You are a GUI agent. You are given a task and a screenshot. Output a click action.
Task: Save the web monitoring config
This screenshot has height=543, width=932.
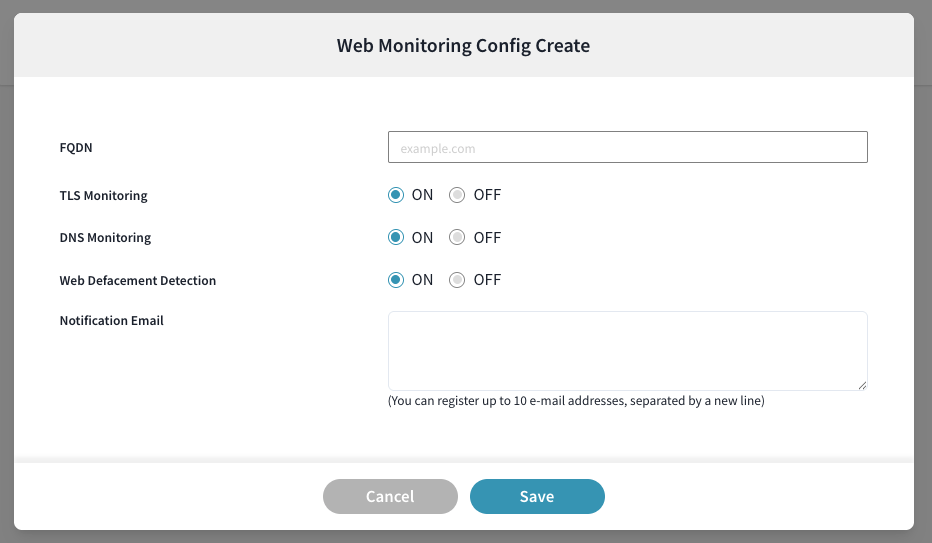click(x=537, y=496)
